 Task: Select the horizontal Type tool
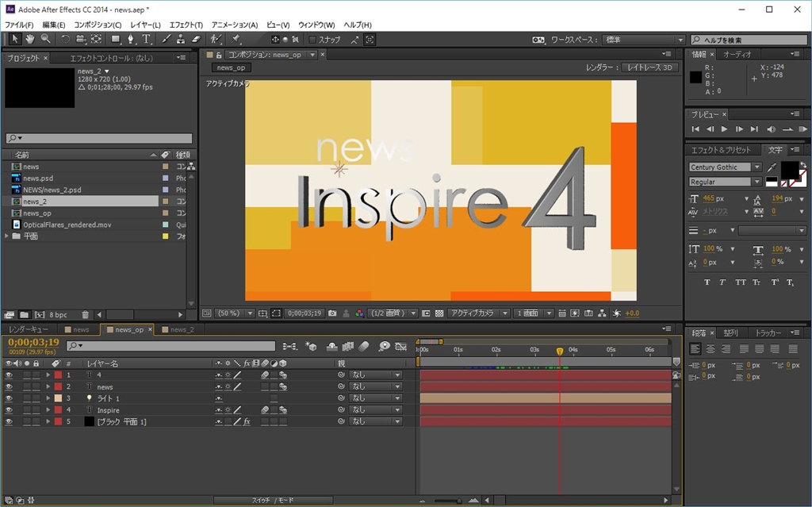click(x=146, y=39)
